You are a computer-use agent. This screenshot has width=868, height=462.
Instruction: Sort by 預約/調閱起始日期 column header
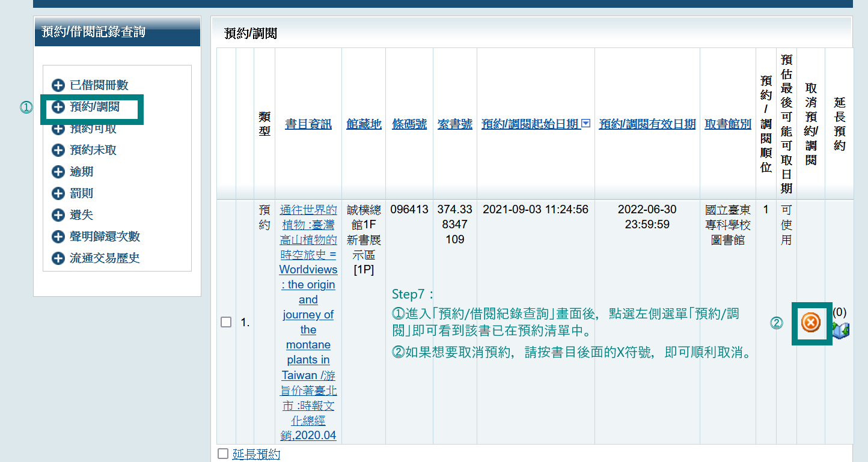(531, 124)
